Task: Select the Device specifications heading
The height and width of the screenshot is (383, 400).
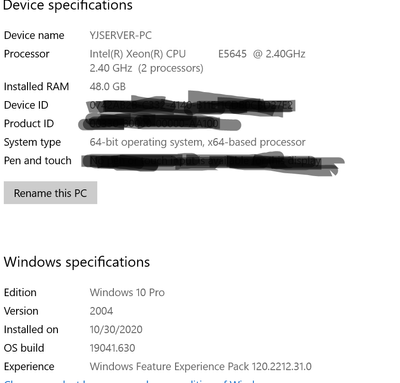Action: 68,5
